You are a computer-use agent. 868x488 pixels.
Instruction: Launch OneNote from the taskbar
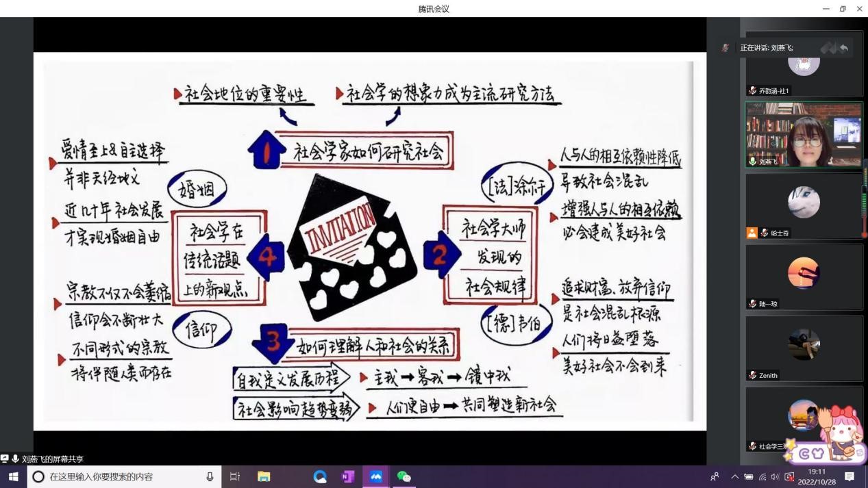click(x=348, y=476)
